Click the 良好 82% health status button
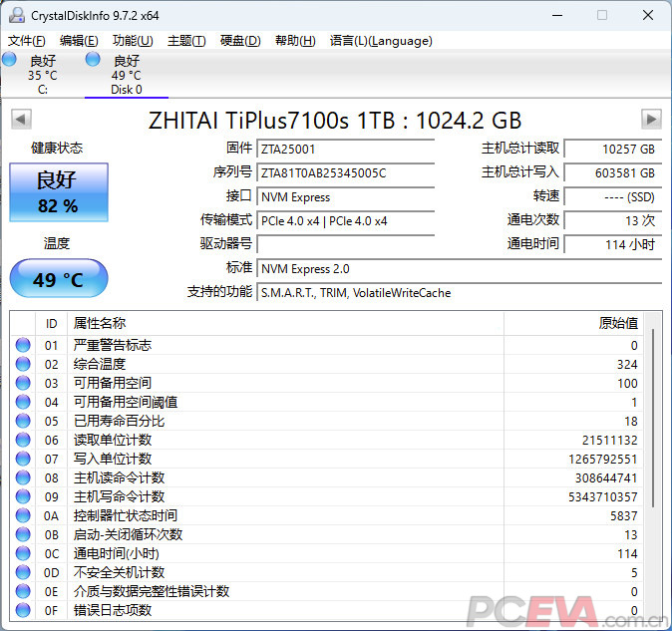The image size is (672, 631). 58,192
